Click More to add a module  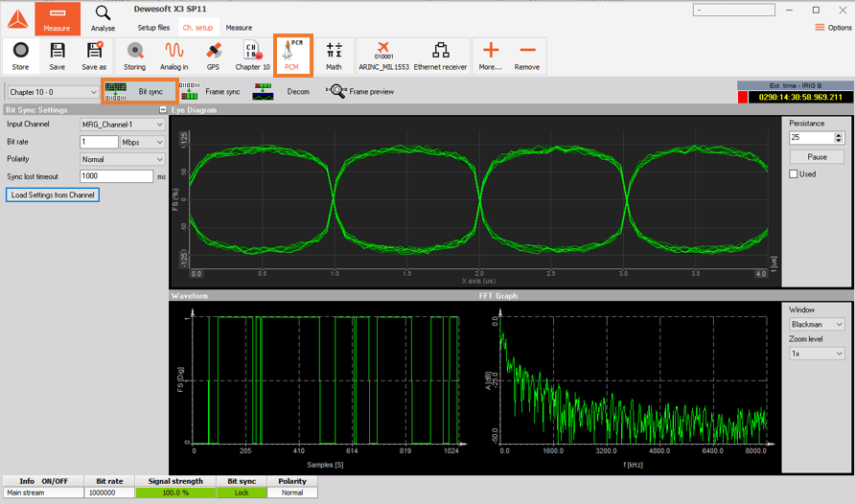coord(490,57)
